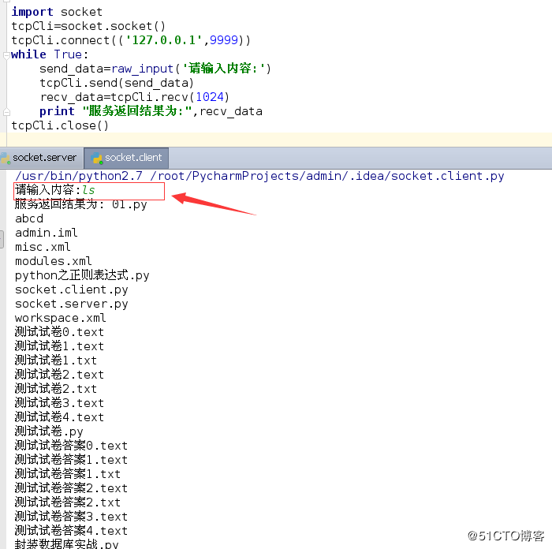The height and width of the screenshot is (549, 552).
Task: Click the 测试试卷2.txt output line
Action: (56, 389)
